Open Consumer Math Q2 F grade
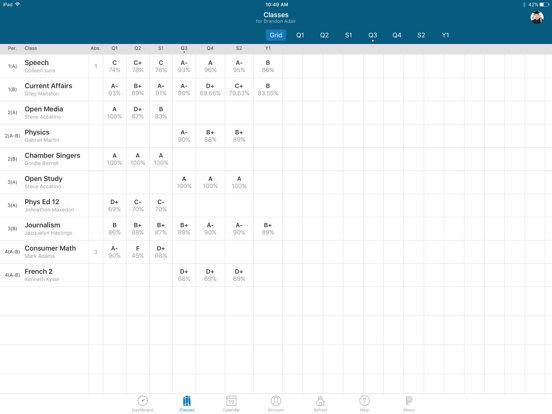This screenshot has height=414, width=552. (138, 252)
